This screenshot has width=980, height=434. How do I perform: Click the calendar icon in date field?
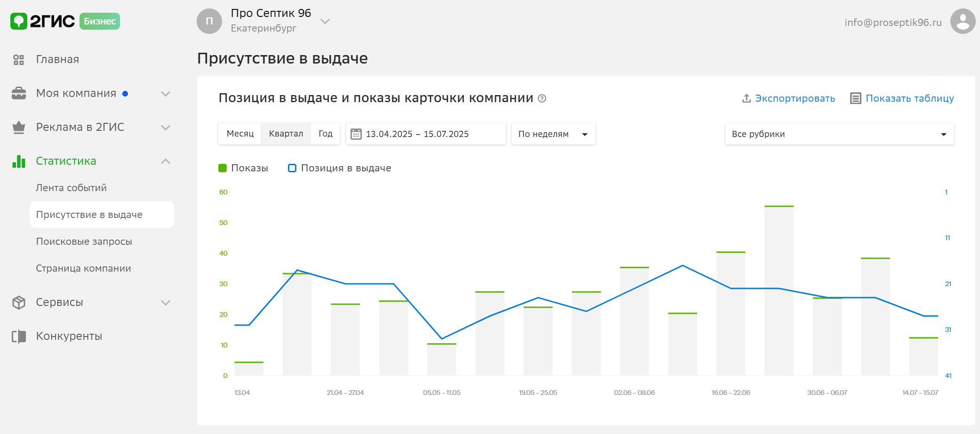[356, 134]
